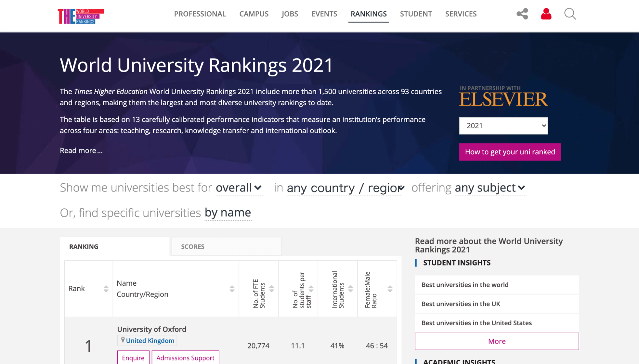
Task: Sort by No. of FTE Students arrows
Action: (x=271, y=289)
